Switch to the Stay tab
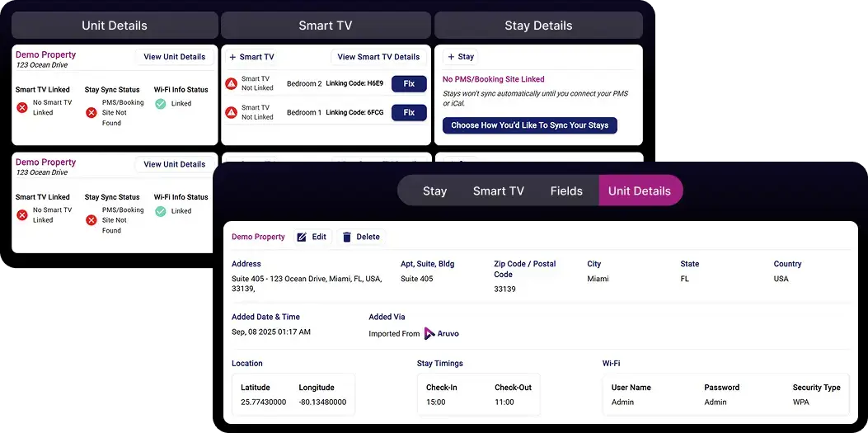868x433 pixels. (434, 191)
